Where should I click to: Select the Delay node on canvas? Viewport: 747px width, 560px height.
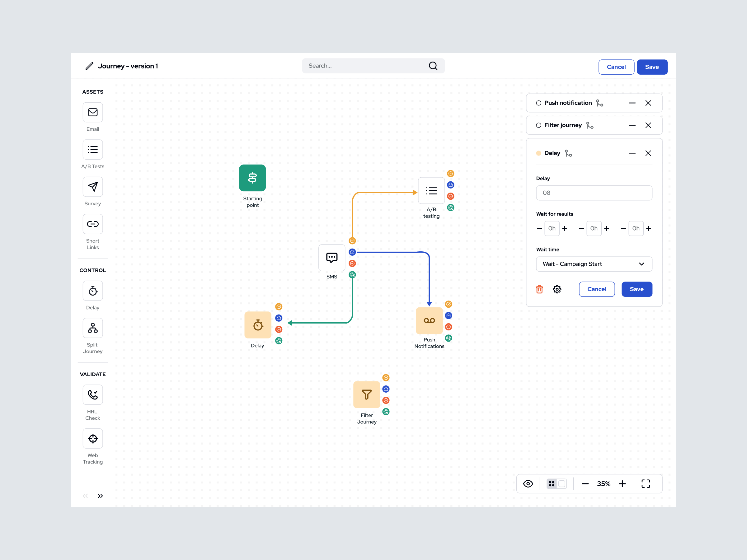click(x=258, y=325)
